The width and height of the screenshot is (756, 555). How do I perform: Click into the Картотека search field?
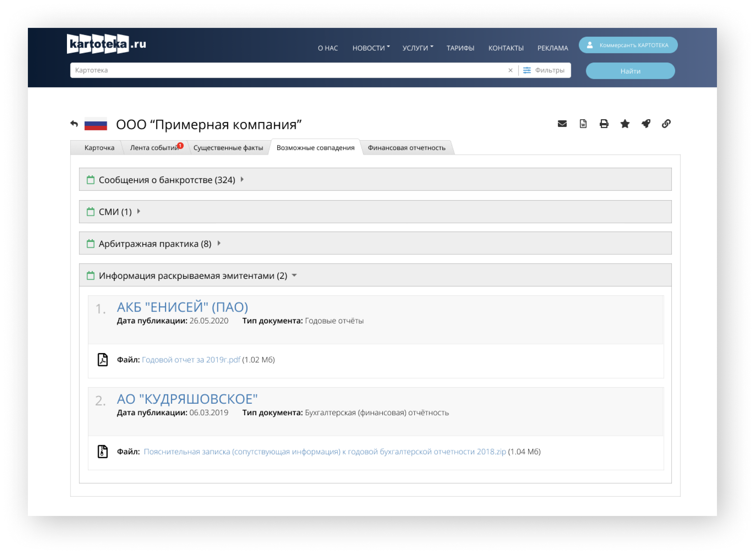pyautogui.click(x=289, y=70)
